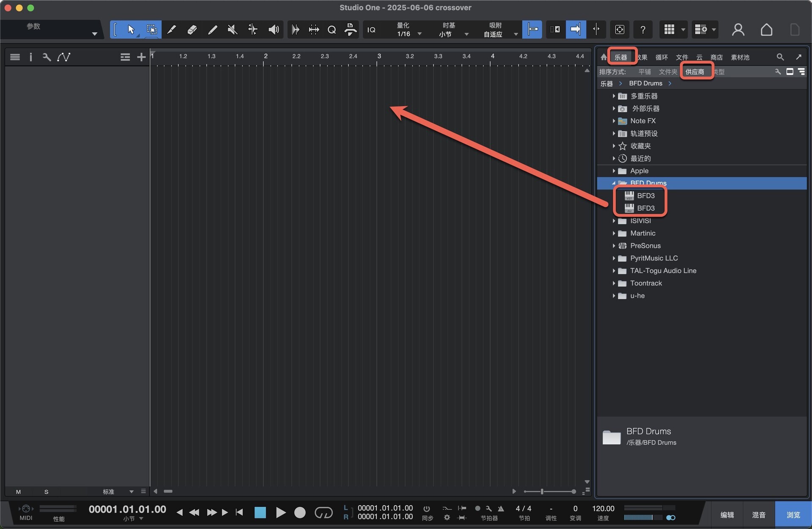
Task: Switch to the Loops 循环 tab
Action: [x=661, y=57]
